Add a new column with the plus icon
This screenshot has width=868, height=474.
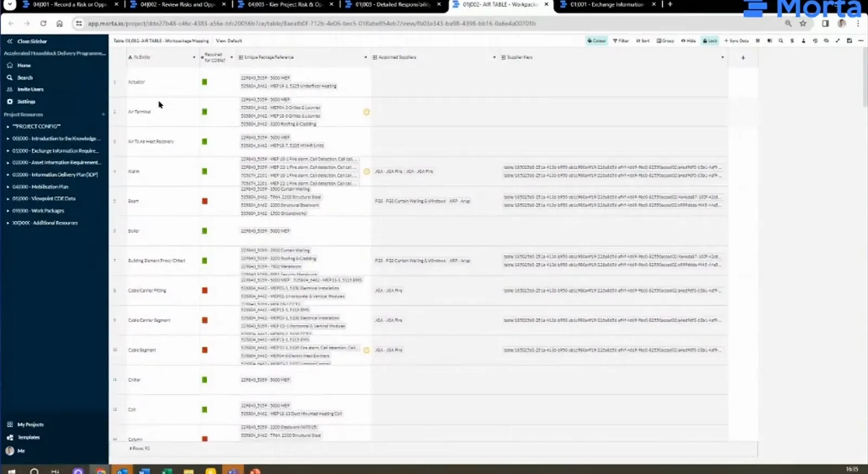click(x=743, y=57)
